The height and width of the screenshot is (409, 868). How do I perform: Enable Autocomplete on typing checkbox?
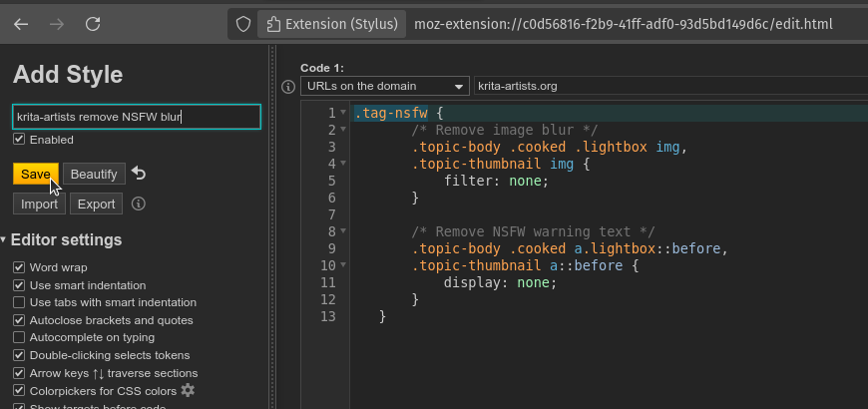pyautogui.click(x=19, y=337)
